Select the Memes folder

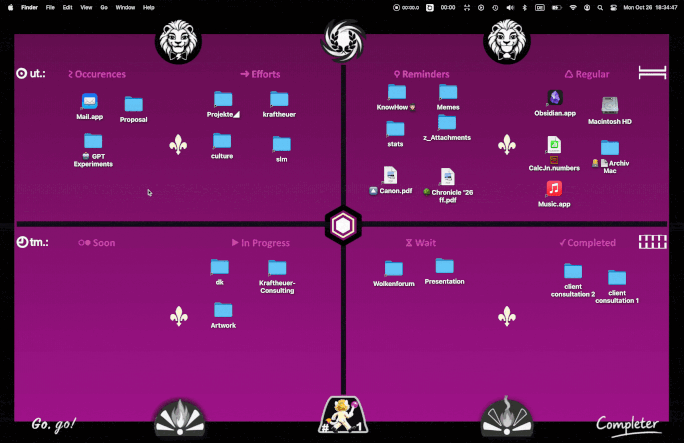(448, 92)
